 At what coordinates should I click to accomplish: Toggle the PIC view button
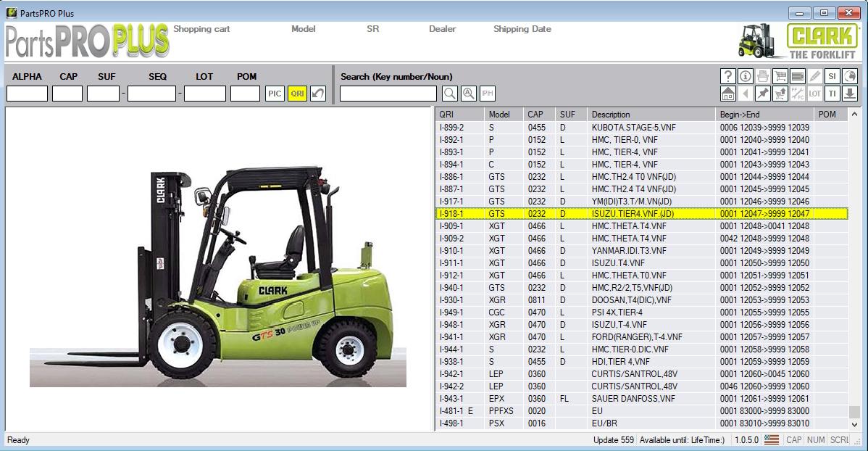coord(275,94)
